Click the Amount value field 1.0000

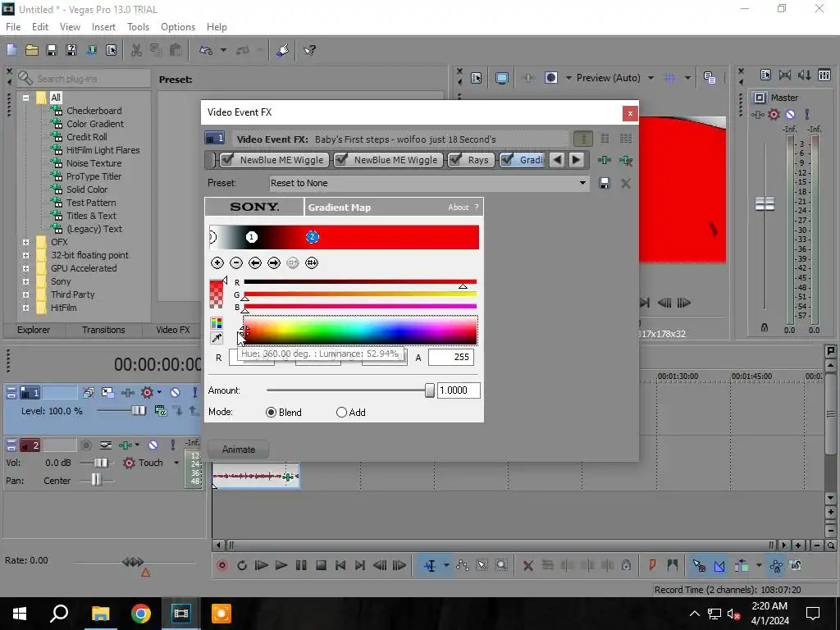[x=459, y=390]
